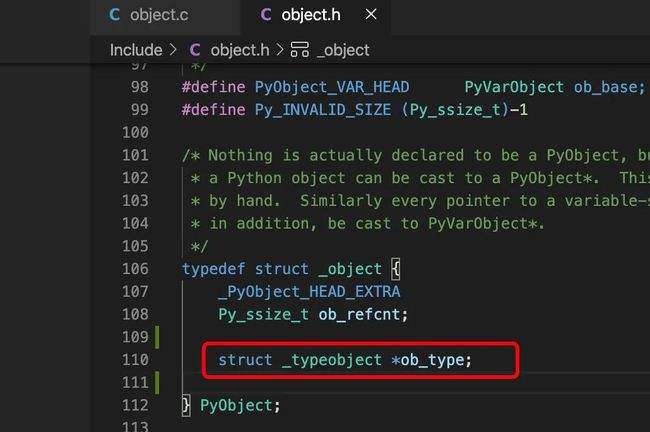Click the green change marker at line 111

click(157, 383)
